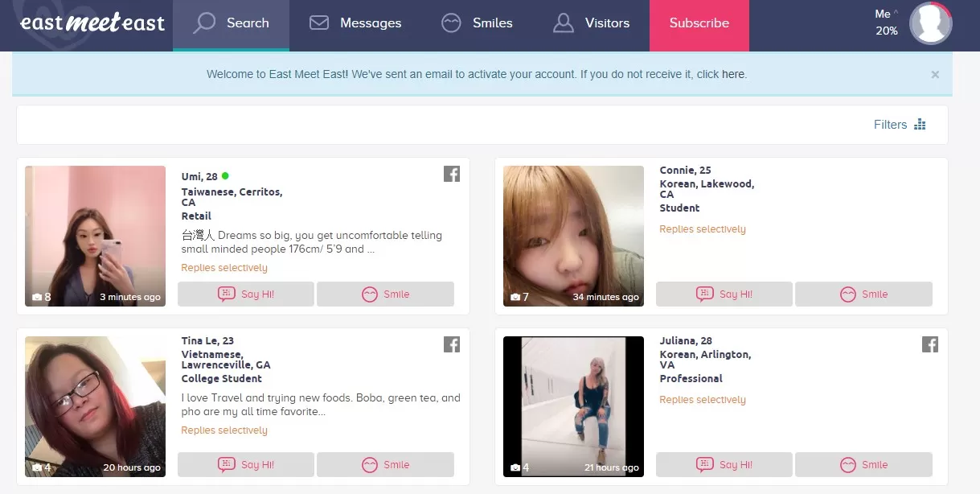Send a Smile to Tina Le

[385, 465]
